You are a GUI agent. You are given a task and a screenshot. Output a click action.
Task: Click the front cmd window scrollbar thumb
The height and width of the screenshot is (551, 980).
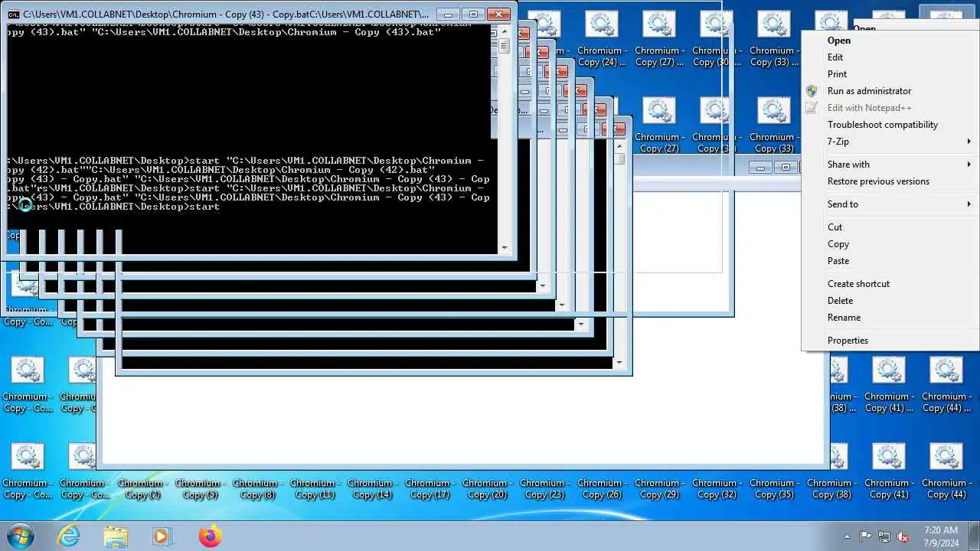[x=504, y=45]
